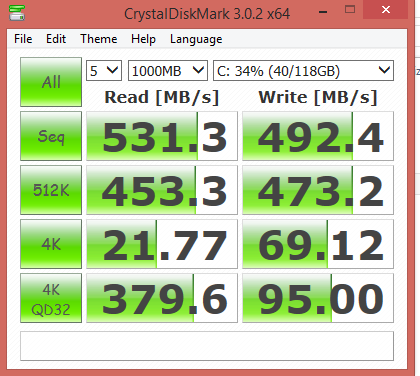The width and height of the screenshot is (420, 376).
Task: Maximize the CrystalDiskMark window
Action: pos(350,9)
